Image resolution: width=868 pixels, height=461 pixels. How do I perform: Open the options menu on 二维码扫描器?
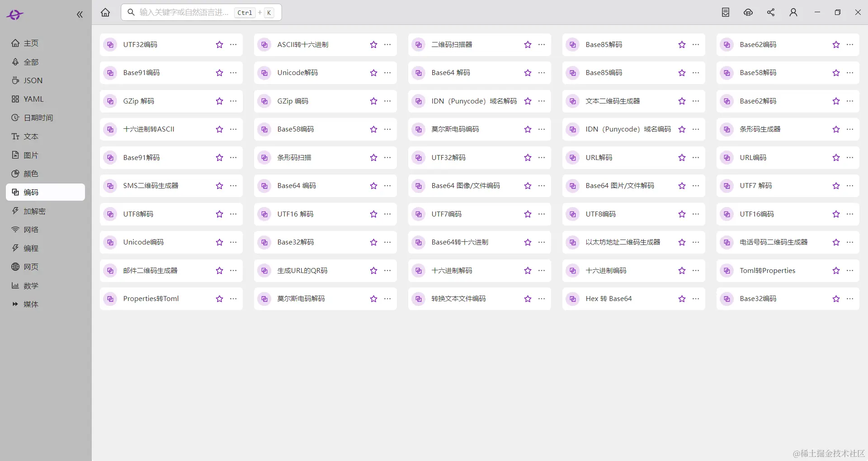542,45
